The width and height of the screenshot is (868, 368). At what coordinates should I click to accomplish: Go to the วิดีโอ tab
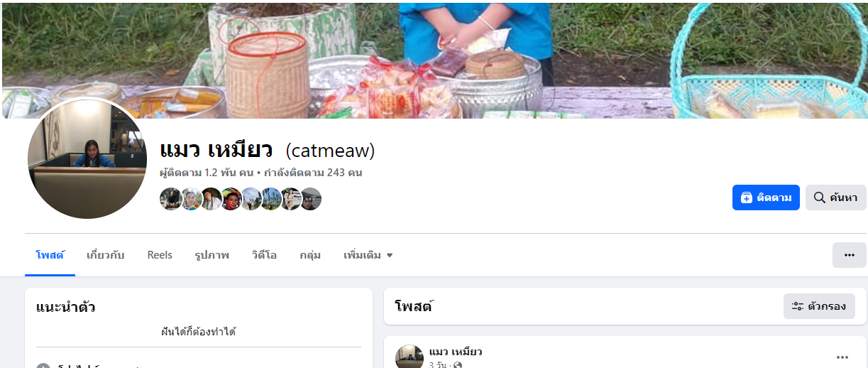264,255
